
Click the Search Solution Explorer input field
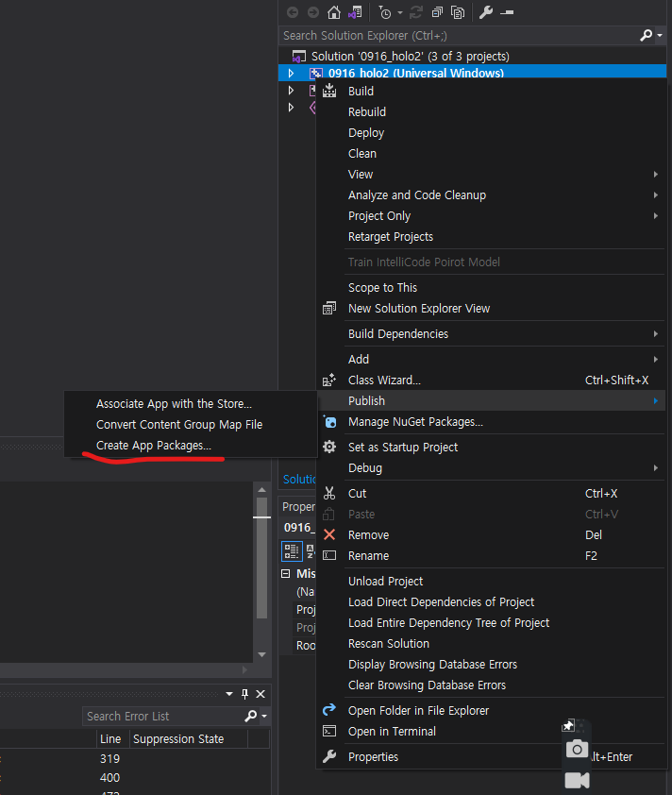458,36
